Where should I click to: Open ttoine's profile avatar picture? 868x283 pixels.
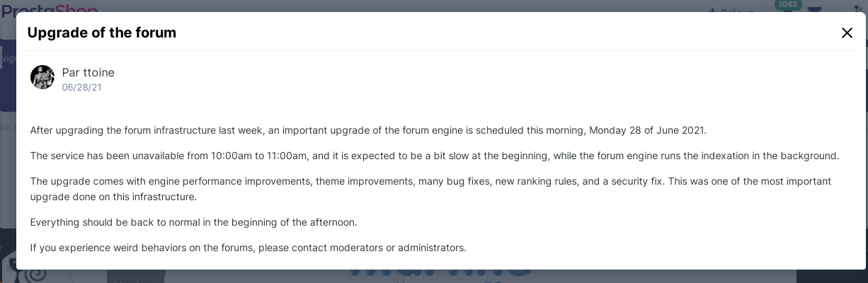(42, 77)
